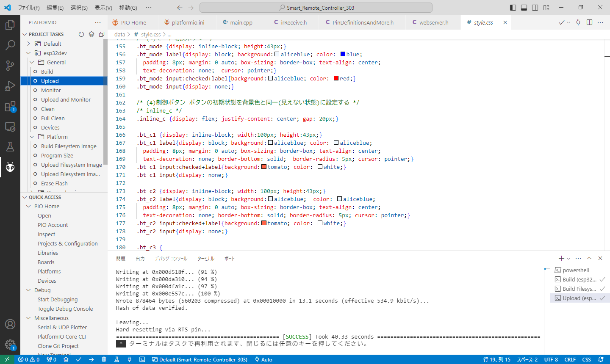Run the Upload and Monitor task

(66, 99)
